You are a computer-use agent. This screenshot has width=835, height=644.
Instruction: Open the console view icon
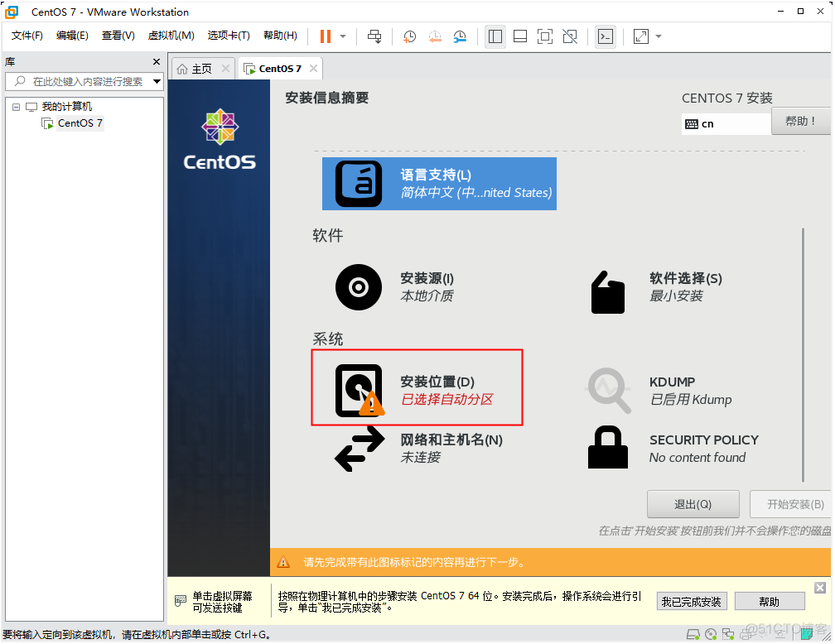tap(606, 36)
